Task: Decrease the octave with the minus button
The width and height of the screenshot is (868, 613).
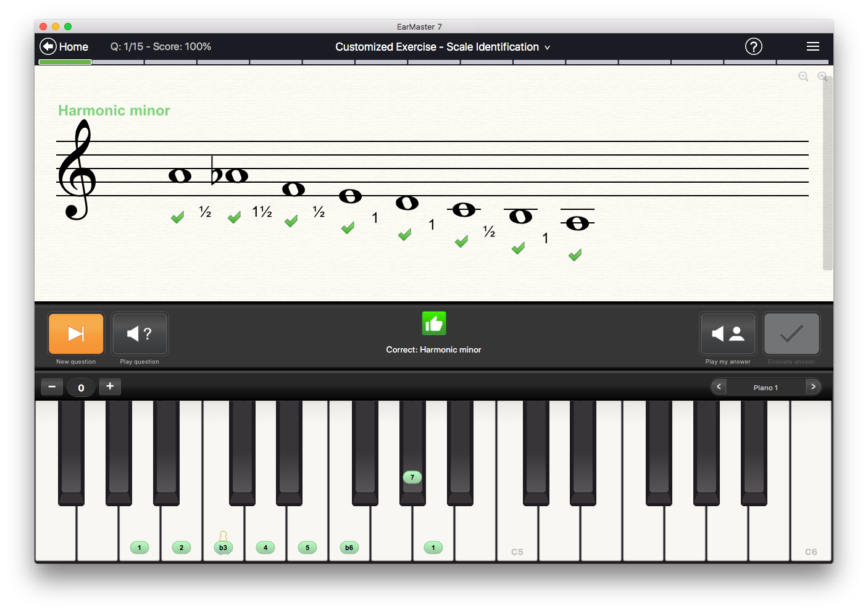Action: click(x=52, y=386)
